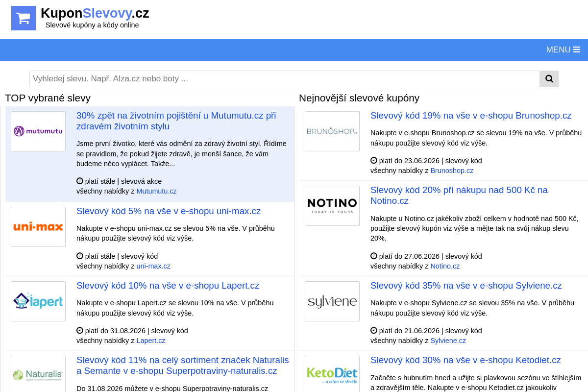Image resolution: width=588 pixels, height=392 pixels.
Task: Click the KetoDiet logo thumbnail
Action: click(332, 374)
